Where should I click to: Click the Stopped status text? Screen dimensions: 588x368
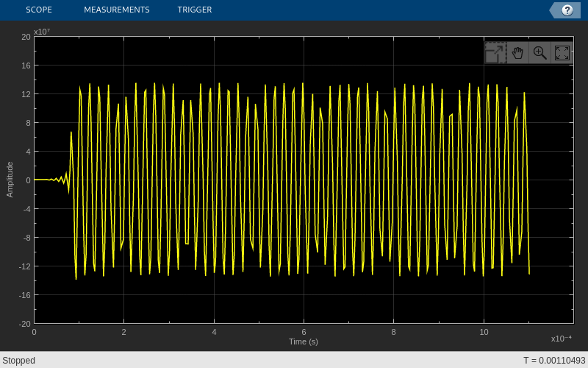point(19,361)
